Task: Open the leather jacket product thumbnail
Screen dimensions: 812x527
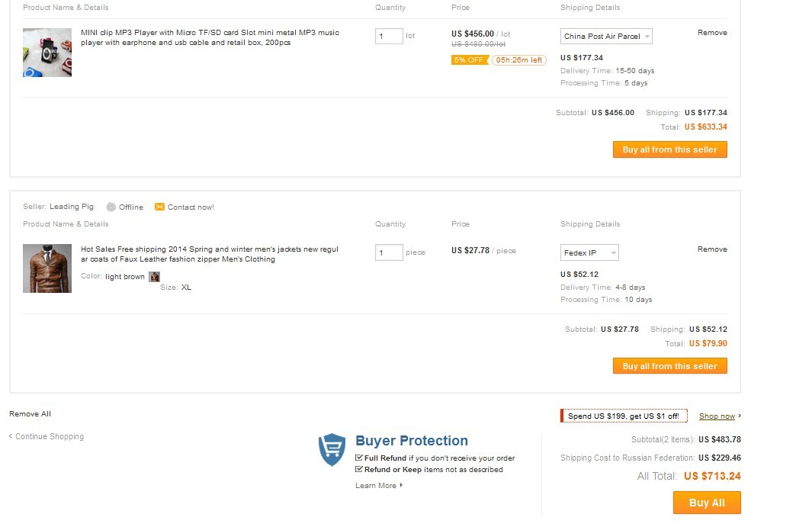Action: click(47, 268)
